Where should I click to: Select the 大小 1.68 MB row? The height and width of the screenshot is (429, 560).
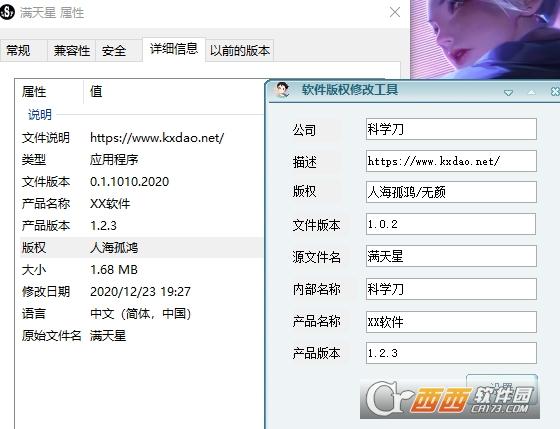coord(141,270)
